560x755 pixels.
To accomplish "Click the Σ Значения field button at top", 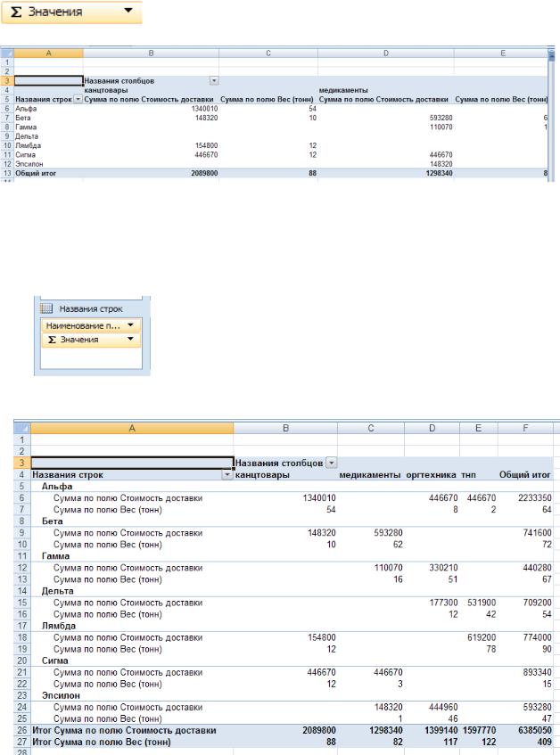I will 71,12.
